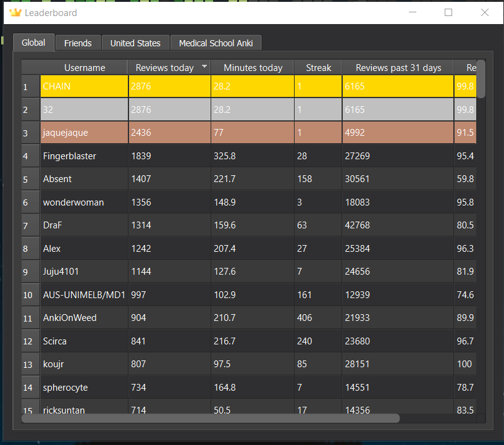Sort by the Streak column header

click(317, 67)
